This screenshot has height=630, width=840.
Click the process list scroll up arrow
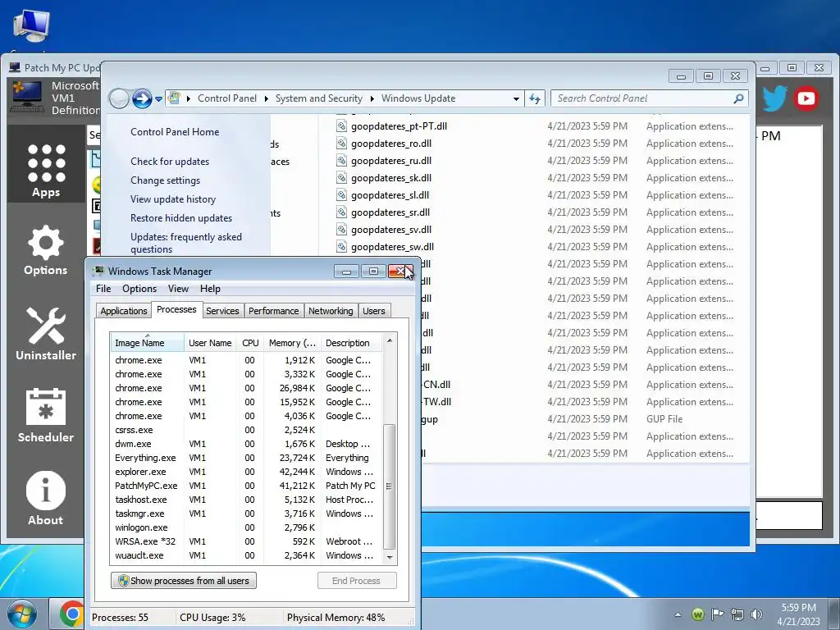pyautogui.click(x=390, y=340)
